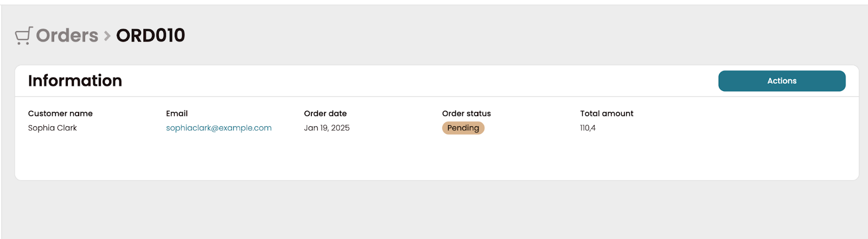
Task: Select the Jan 19, 2025 order date
Action: [x=327, y=128]
